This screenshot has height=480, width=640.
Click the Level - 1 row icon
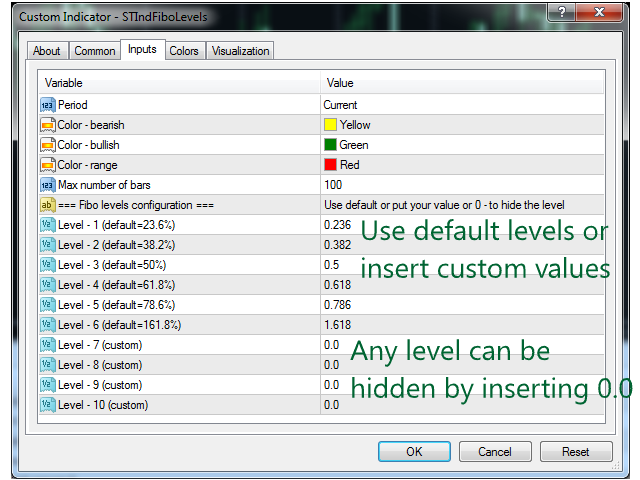[48, 225]
